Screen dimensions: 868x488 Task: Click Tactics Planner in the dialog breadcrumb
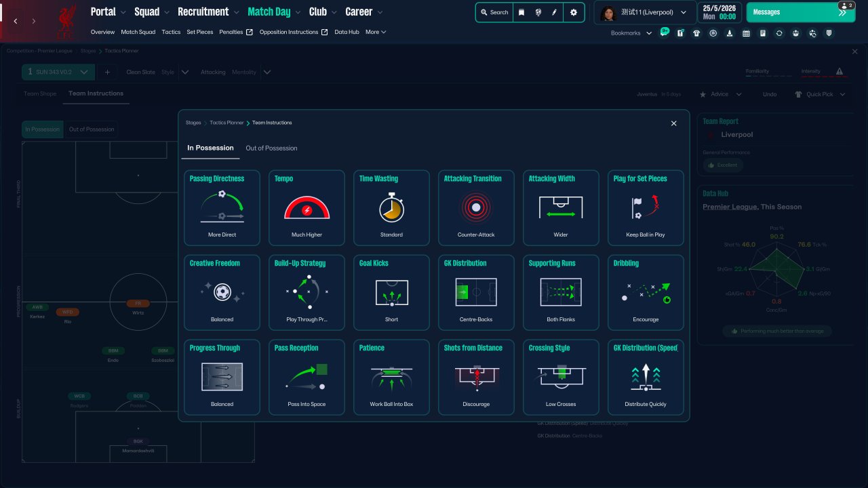tap(226, 123)
